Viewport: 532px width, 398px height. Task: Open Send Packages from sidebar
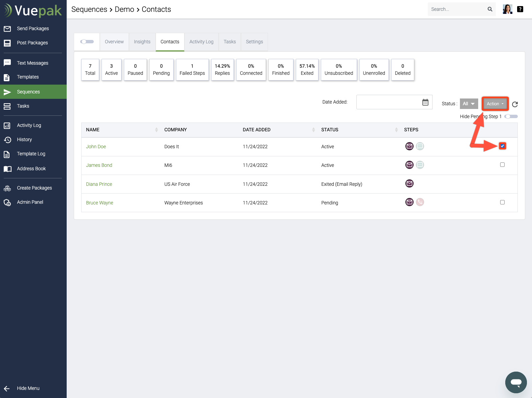pyautogui.click(x=33, y=28)
